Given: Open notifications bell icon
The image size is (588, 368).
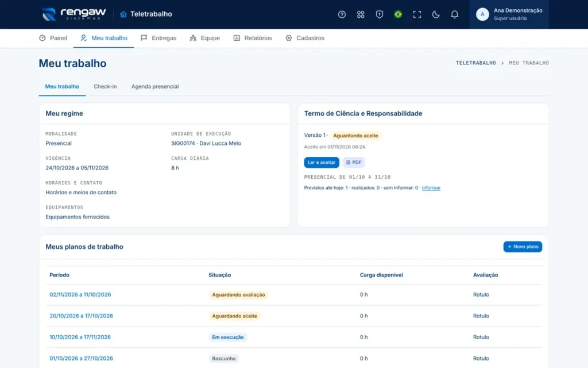Looking at the screenshot, I should point(454,14).
